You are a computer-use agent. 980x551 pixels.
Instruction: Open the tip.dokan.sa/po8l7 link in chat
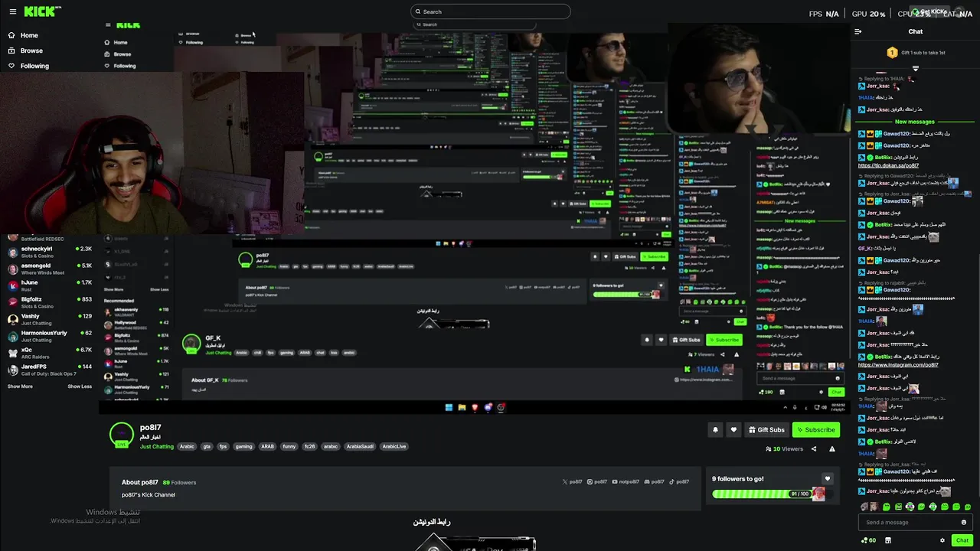888,165
